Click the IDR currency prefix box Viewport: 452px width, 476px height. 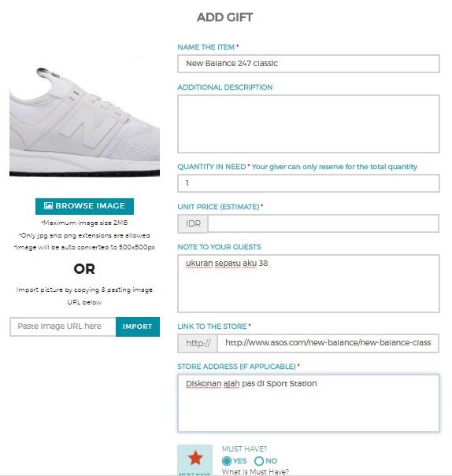193,223
